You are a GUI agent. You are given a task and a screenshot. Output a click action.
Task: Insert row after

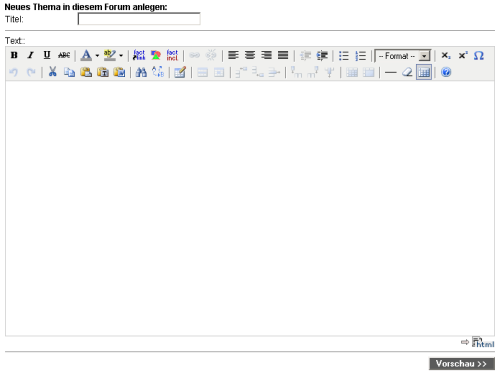[x=258, y=72]
